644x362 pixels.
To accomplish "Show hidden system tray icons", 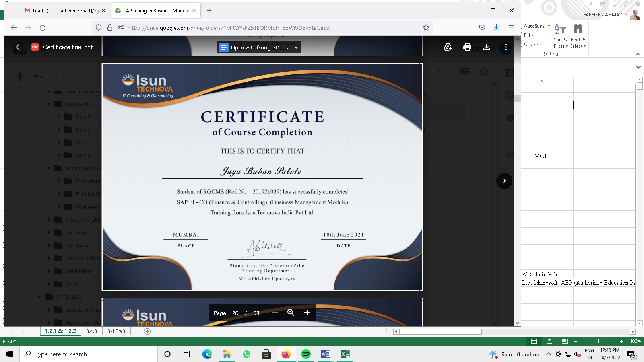I will (549, 354).
